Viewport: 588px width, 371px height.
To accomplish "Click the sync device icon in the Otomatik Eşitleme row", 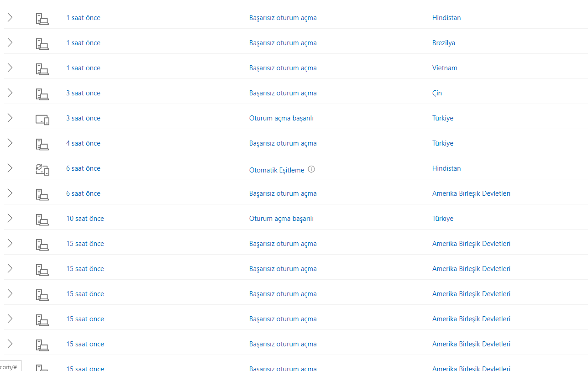I will pos(42,169).
